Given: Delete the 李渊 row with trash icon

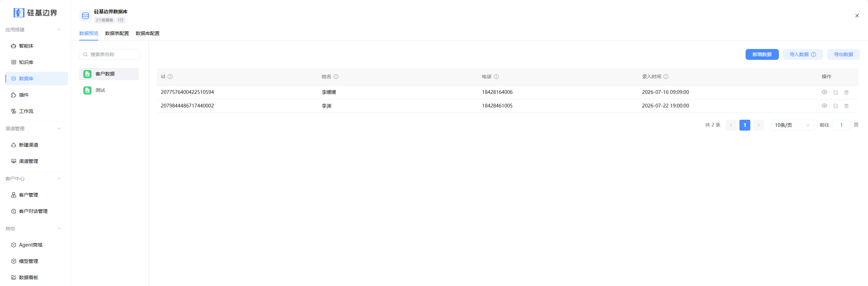Looking at the screenshot, I should tap(847, 106).
